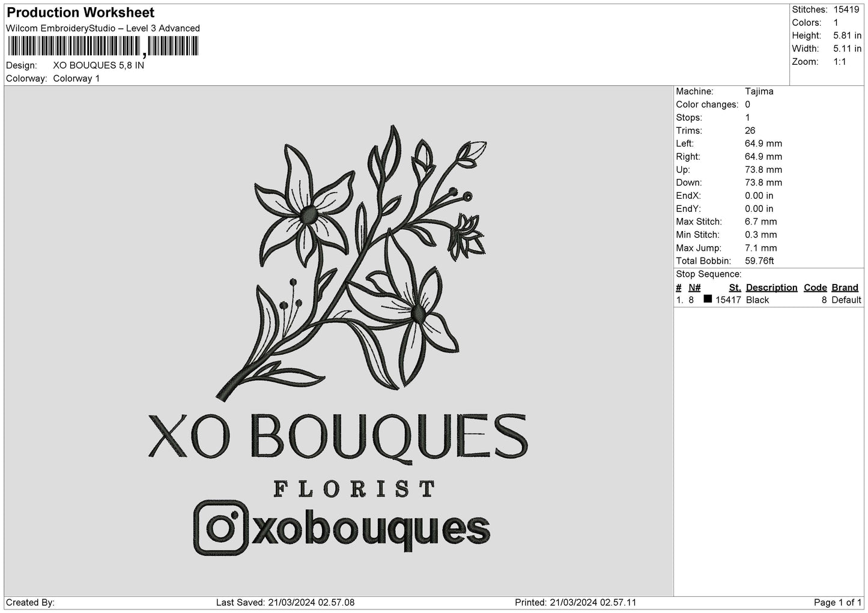868x613 pixels.
Task: Click the Min Stitch value 0.3 mm
Action: pyautogui.click(x=760, y=235)
